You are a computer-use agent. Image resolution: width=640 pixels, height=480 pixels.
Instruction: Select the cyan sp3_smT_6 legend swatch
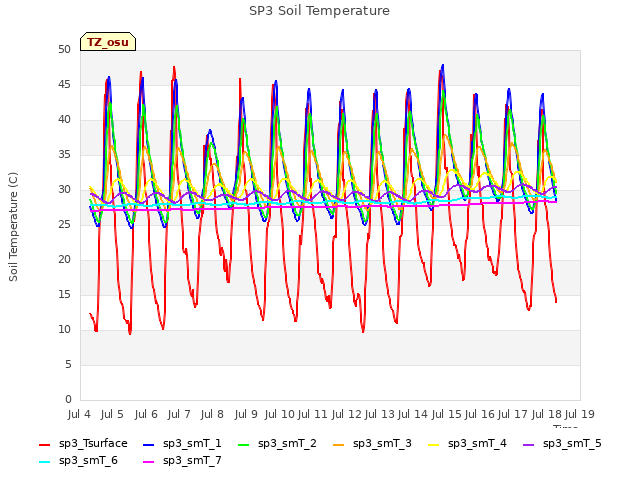tap(44, 462)
